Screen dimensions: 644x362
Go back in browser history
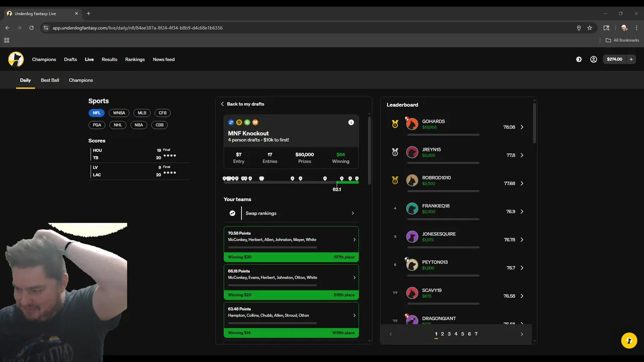pyautogui.click(x=8, y=28)
